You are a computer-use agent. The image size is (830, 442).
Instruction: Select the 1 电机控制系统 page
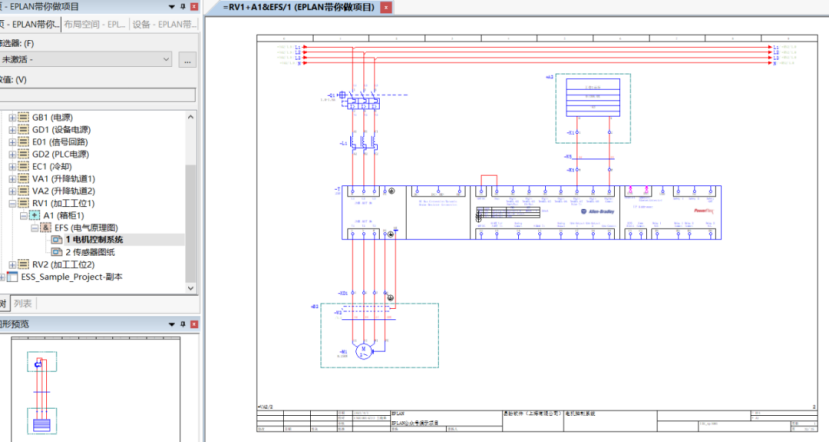tap(94, 240)
